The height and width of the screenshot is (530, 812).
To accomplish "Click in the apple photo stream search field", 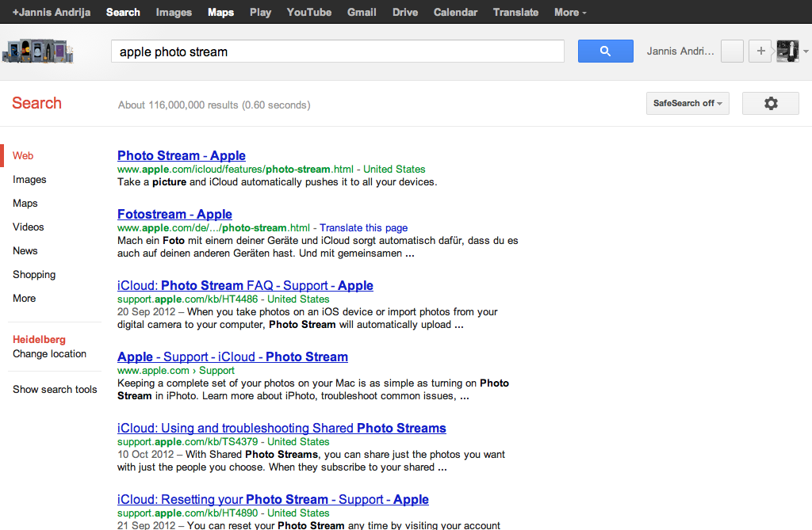I will (338, 51).
